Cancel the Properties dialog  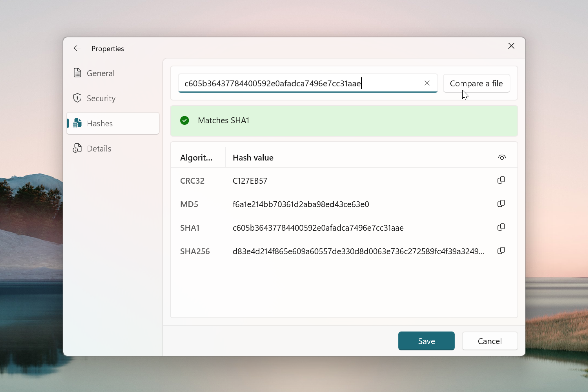(490, 341)
